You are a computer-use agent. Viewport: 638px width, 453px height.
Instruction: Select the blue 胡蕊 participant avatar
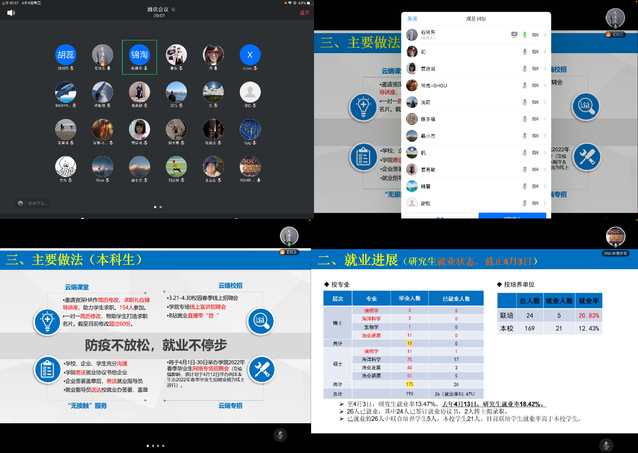click(x=65, y=54)
